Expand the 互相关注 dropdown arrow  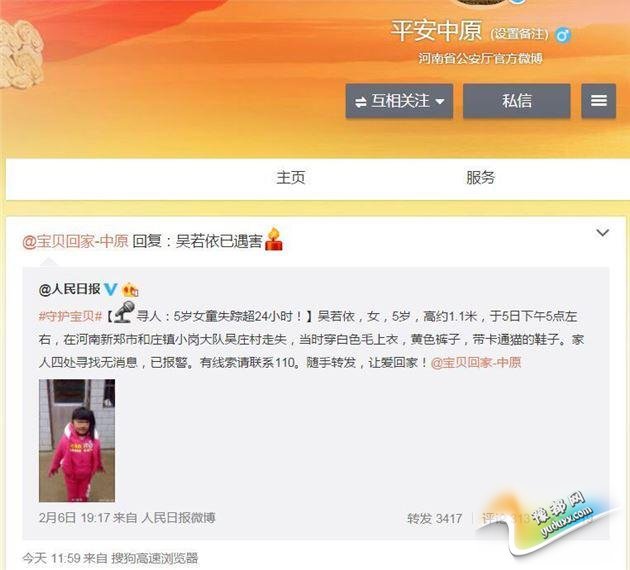click(x=440, y=102)
